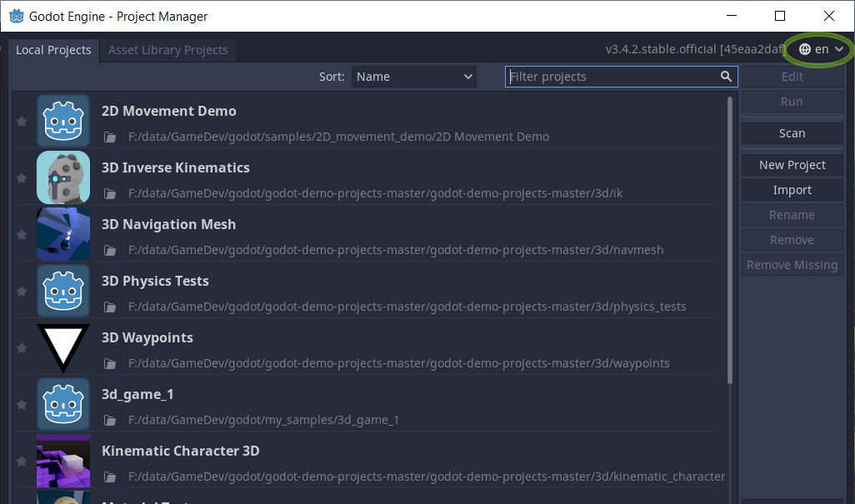Favorite the Kinematic Character 3D project star

coord(22,462)
